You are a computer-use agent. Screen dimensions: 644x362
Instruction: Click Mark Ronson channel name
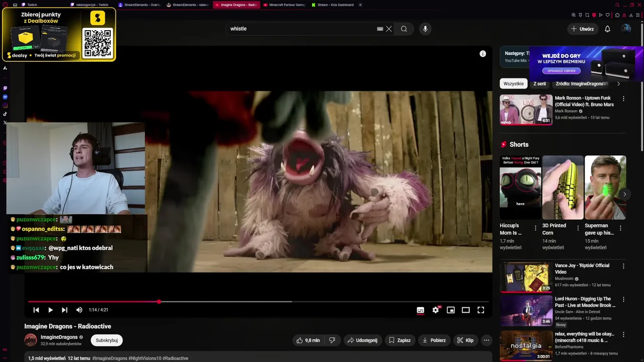coord(566,111)
